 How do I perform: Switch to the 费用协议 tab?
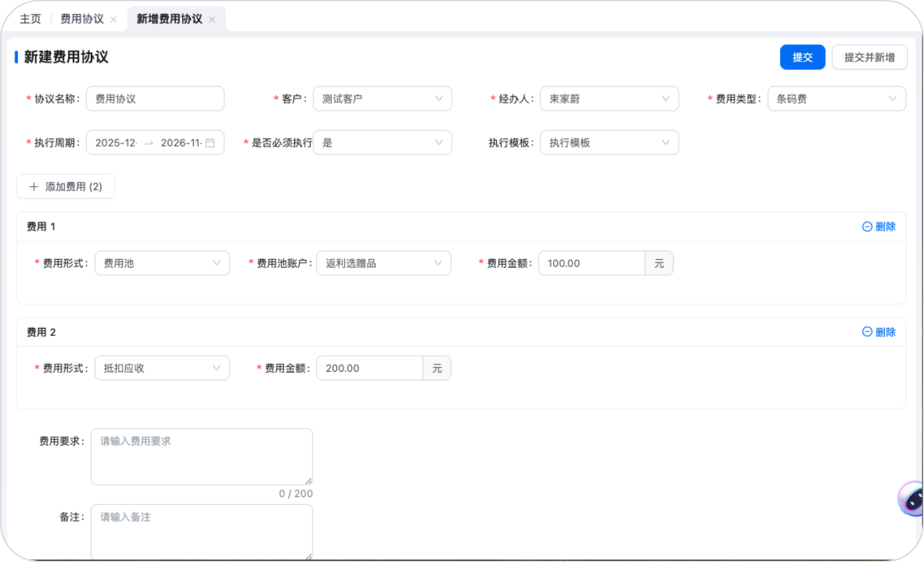82,19
